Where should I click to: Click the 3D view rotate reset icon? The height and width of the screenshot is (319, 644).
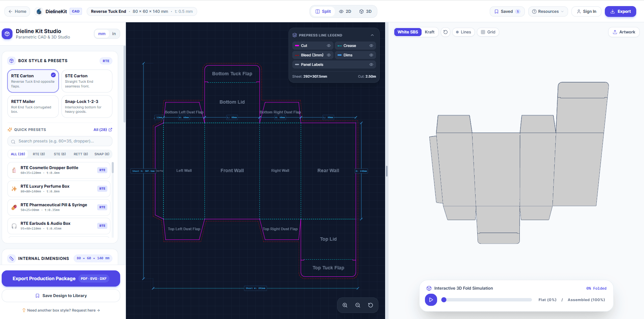pos(446,32)
